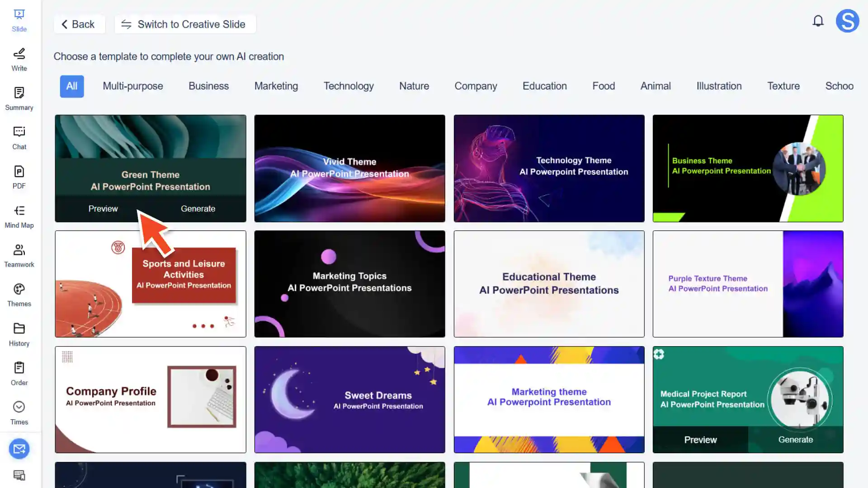
Task: Open the Summary tool in sidebar
Action: coord(19,99)
